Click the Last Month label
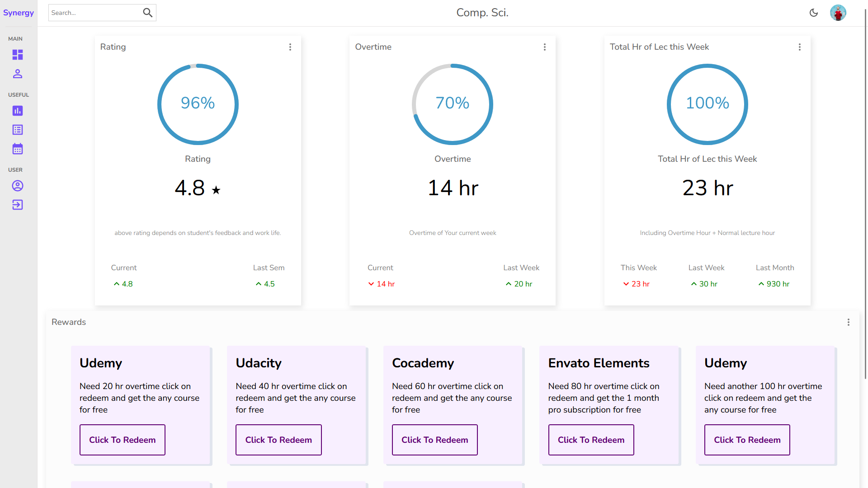This screenshot has width=868, height=488. 775,267
